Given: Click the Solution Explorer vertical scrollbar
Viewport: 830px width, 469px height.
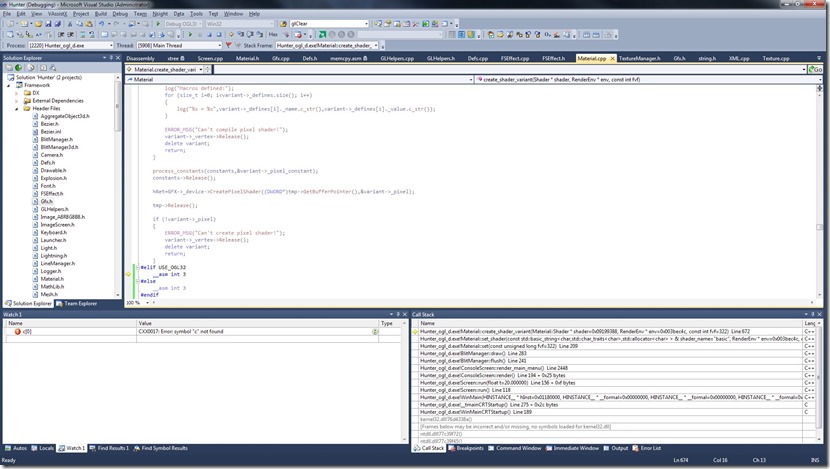Looking at the screenshot, I should coord(118,185).
